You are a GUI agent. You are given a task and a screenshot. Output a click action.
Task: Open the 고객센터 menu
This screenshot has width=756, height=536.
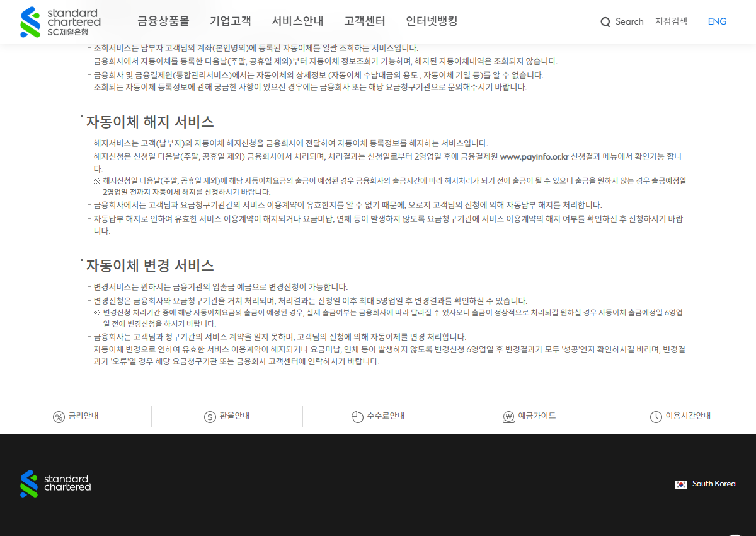365,21
